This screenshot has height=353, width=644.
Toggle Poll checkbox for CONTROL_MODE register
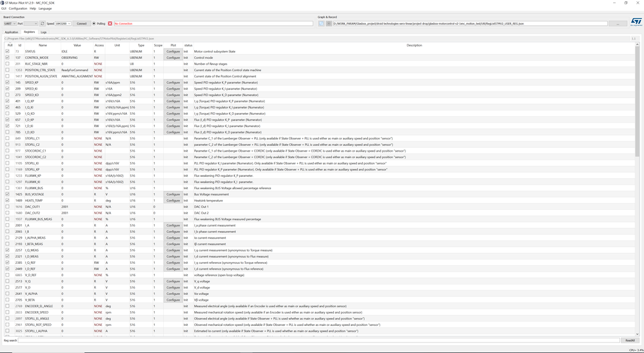7,57
